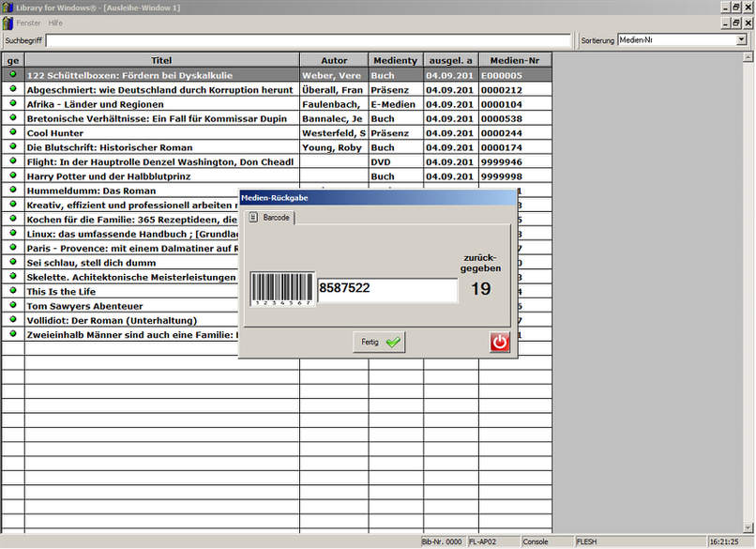
Task: Click the green dot beside Harry Potter row
Action: [13, 175]
